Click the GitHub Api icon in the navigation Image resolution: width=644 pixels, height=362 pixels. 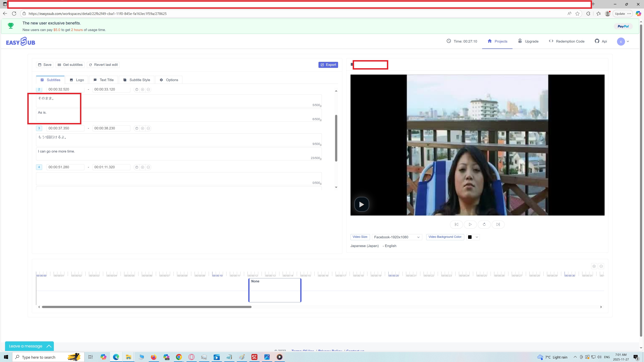(x=597, y=41)
